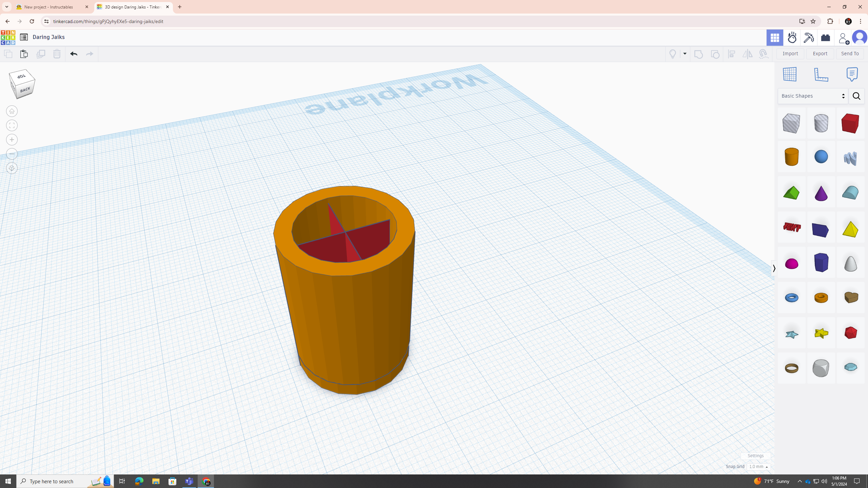Screen dimensions: 868x488
Task: Invite collaborators with add-person icon
Action: tap(843, 38)
